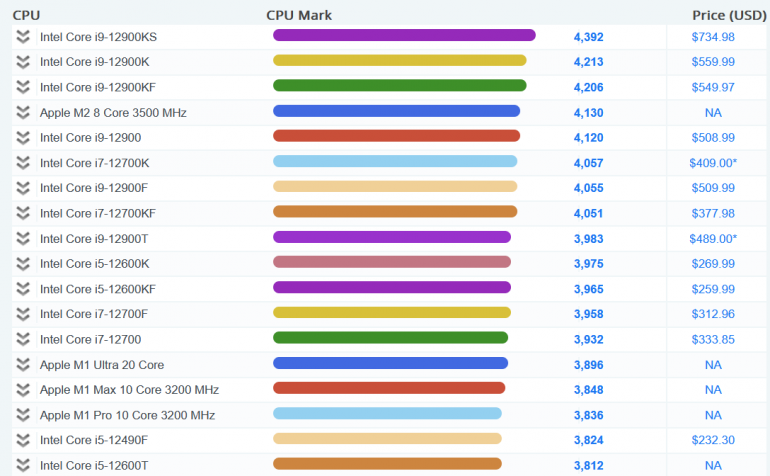
Task: Open the Apple M1 Max 10 Core link
Action: pyautogui.click(x=129, y=390)
